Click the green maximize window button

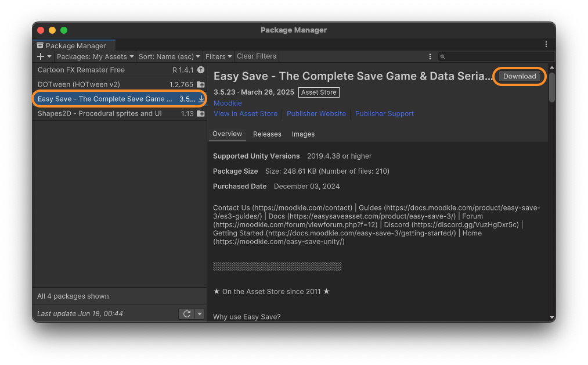64,30
